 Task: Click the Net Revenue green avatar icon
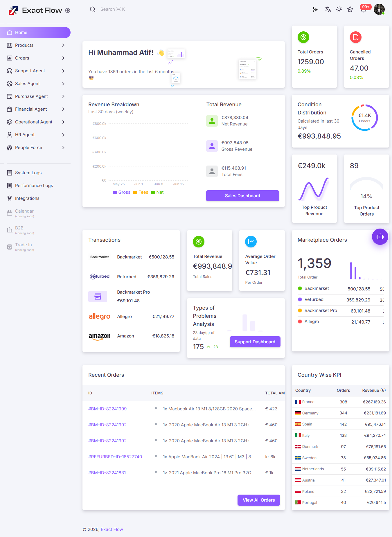(212, 121)
